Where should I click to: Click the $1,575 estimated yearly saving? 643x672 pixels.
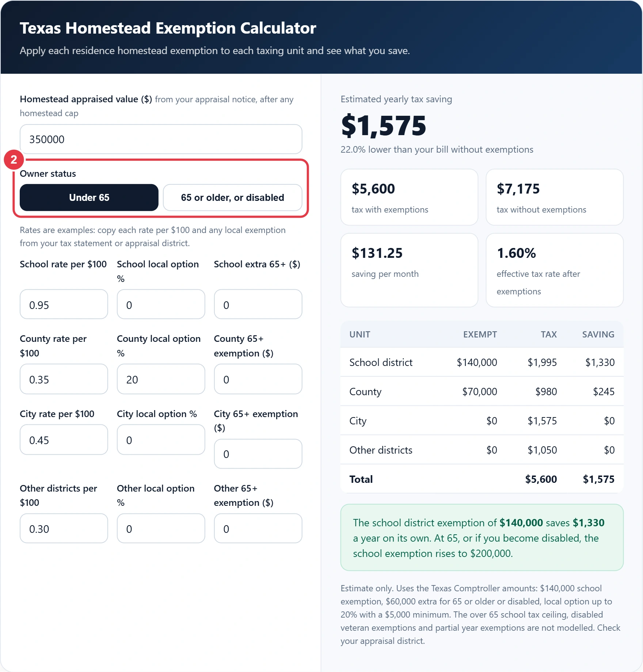(x=384, y=125)
